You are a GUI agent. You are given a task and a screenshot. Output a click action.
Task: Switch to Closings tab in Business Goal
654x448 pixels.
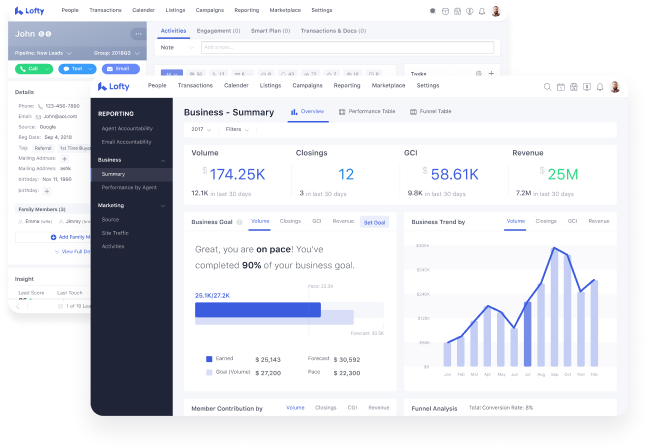tap(290, 221)
